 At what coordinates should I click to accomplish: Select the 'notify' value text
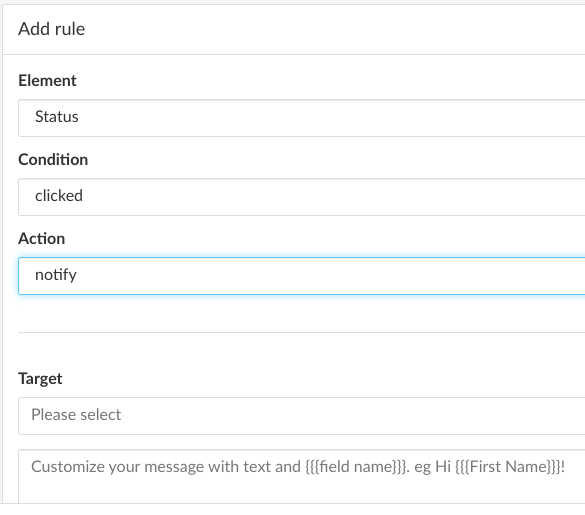56,275
